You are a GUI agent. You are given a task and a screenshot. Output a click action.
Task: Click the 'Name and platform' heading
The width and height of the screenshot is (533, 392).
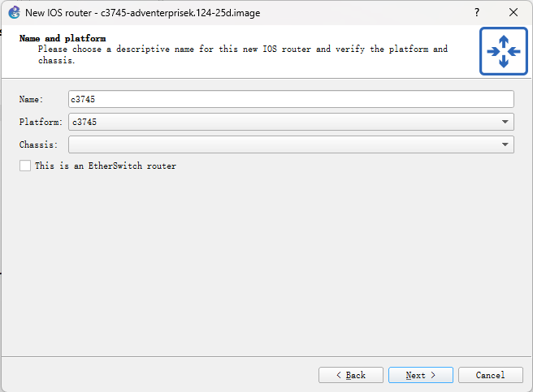(63, 38)
